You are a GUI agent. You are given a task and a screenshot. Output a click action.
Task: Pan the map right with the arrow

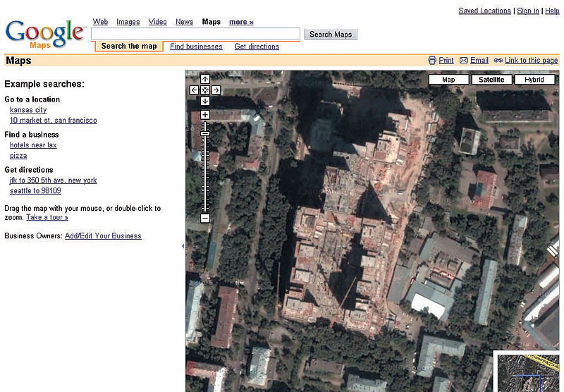point(216,90)
